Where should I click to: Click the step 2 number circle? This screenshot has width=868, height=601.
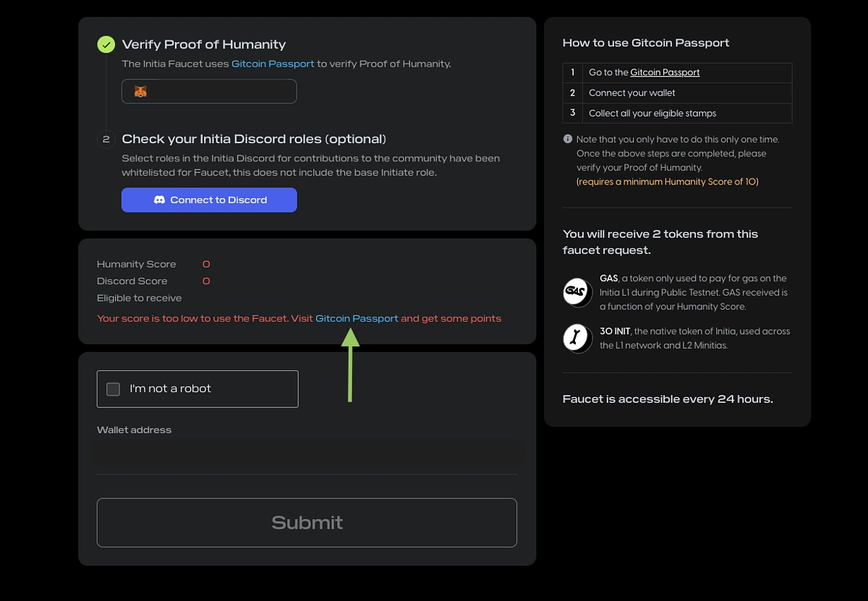pyautogui.click(x=106, y=139)
